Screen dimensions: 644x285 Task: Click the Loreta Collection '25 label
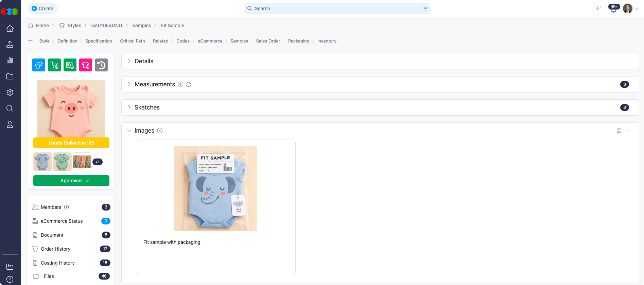pos(71,143)
